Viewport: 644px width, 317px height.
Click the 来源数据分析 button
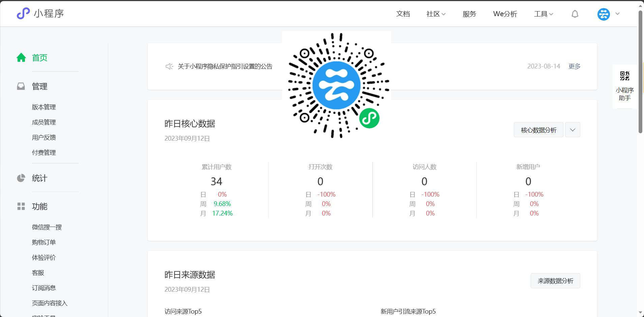[x=555, y=281]
